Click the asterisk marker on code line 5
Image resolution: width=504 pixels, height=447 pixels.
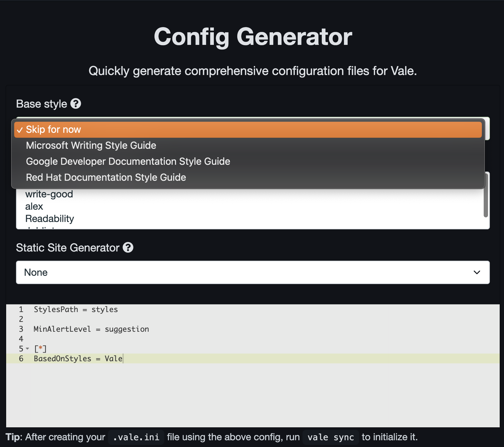(41, 349)
